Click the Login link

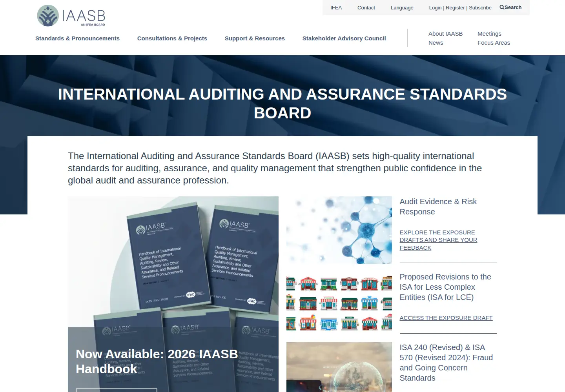[435, 8]
